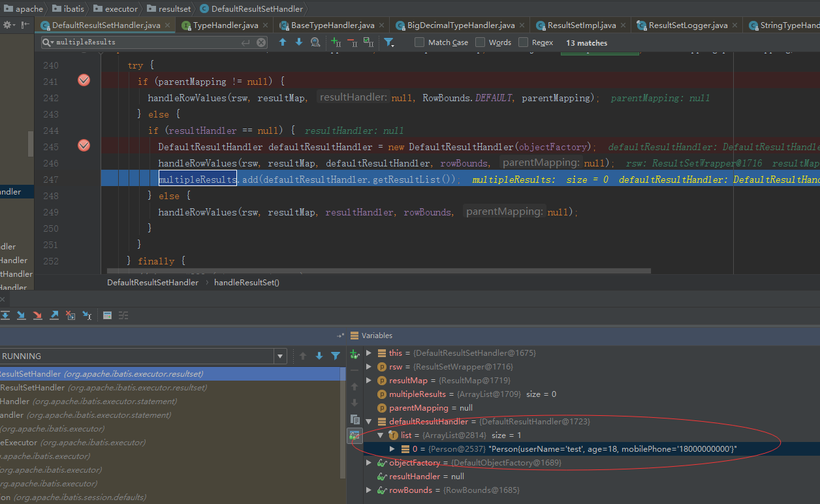Duplicate watch copy icon in variables
This screenshot has height=504, width=820.
tap(355, 419)
